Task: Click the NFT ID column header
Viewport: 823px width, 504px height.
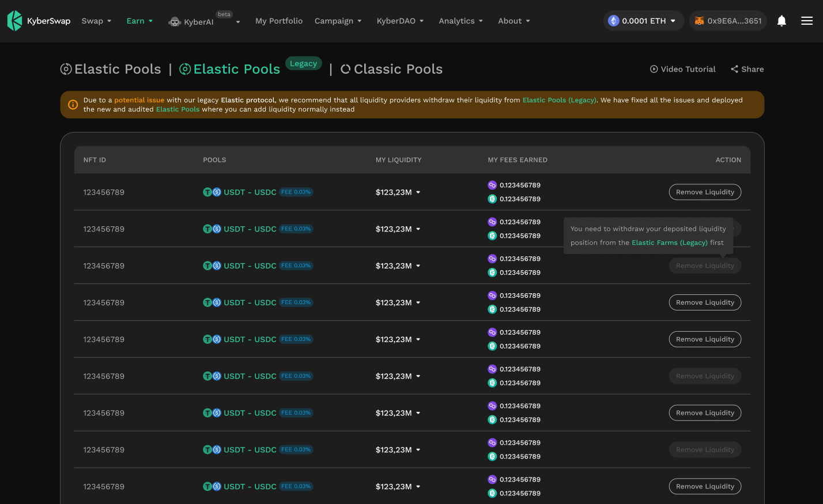Action: [x=95, y=160]
